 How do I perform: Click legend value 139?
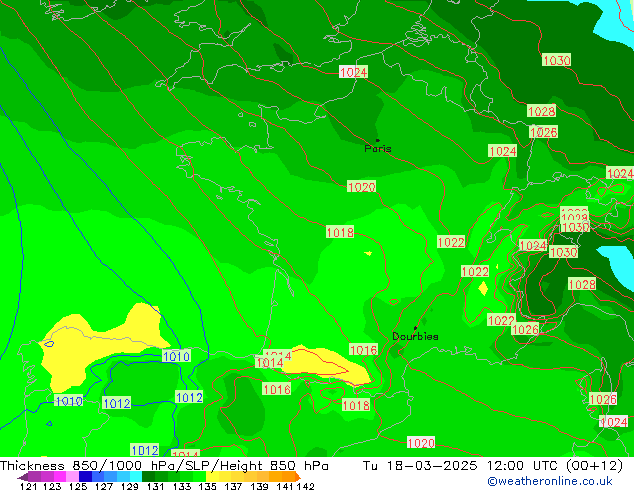tap(259, 486)
